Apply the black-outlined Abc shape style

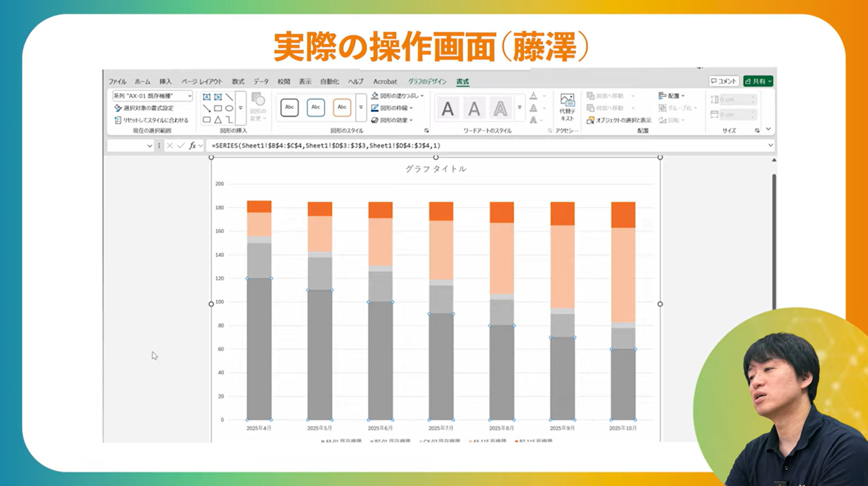[x=290, y=107]
